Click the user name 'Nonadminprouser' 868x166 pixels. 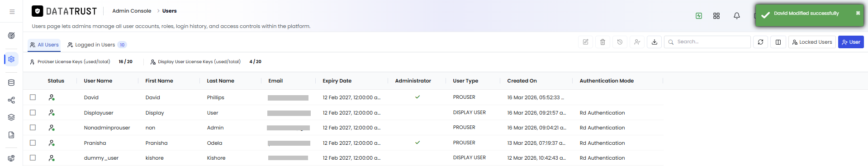[x=107, y=128]
